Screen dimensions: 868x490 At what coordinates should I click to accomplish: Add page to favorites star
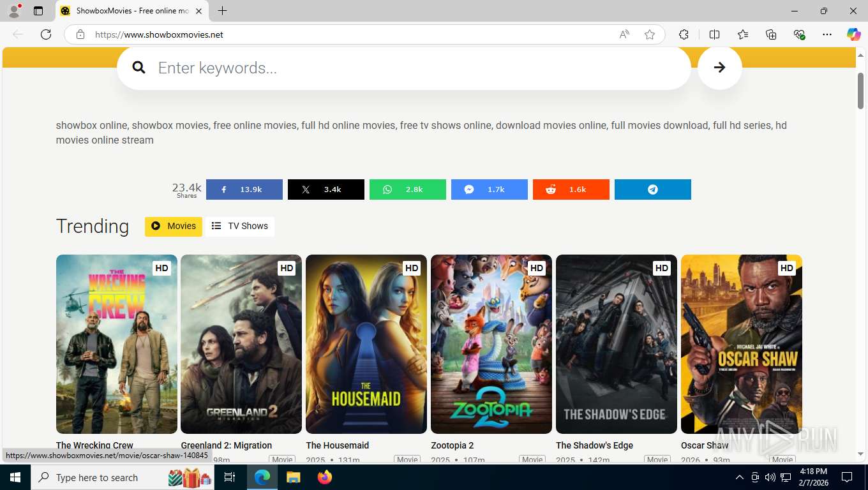pos(650,34)
